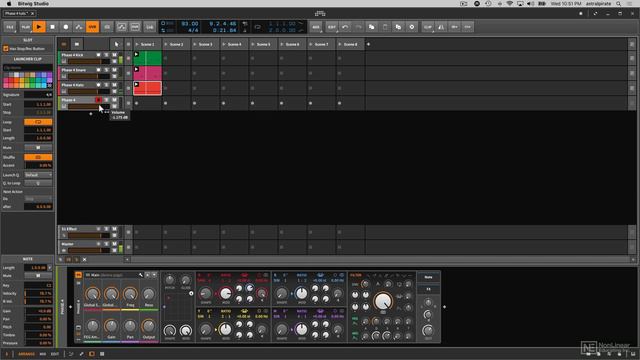Pick the purple color swatch
Image resolution: width=640 pixels, height=360 pixels.
tap(49, 76)
